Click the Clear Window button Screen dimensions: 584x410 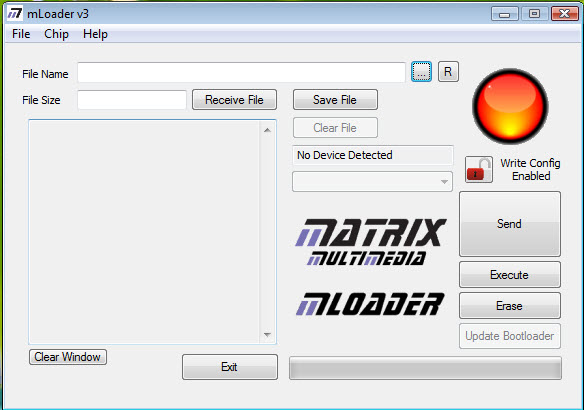click(x=68, y=357)
